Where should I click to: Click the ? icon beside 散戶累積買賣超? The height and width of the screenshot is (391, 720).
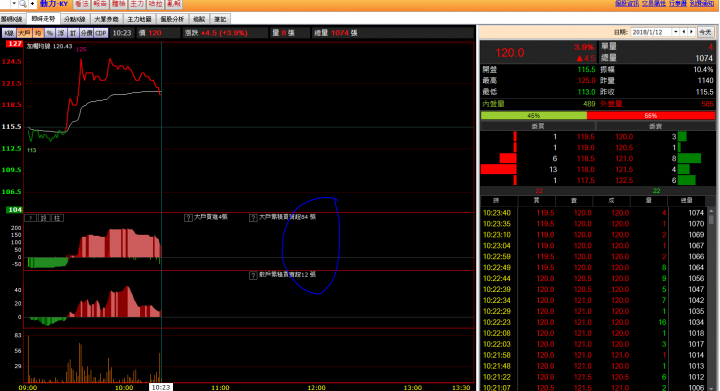coord(253,275)
